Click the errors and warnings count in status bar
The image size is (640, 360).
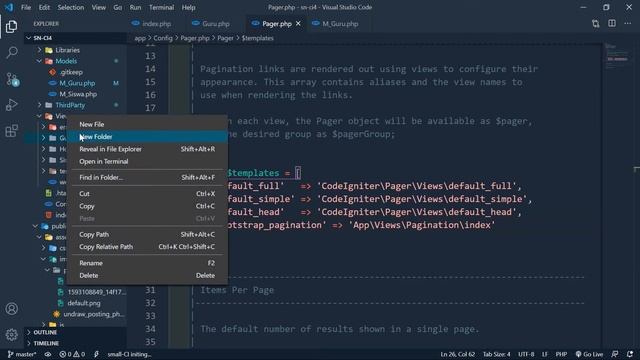[72, 354]
